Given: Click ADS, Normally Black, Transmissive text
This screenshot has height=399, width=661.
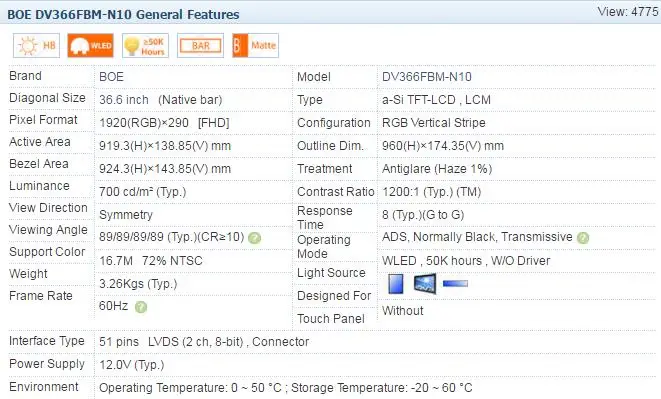Looking at the screenshot, I should 477,237.
